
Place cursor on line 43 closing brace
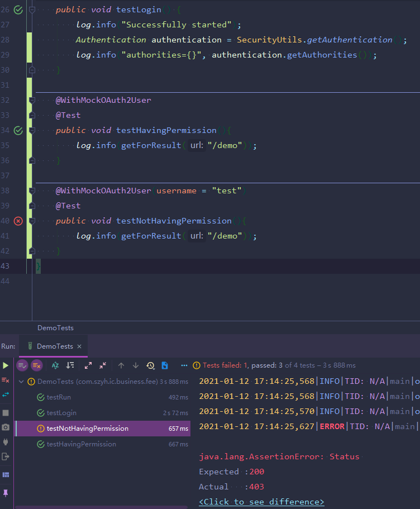[x=38, y=266]
